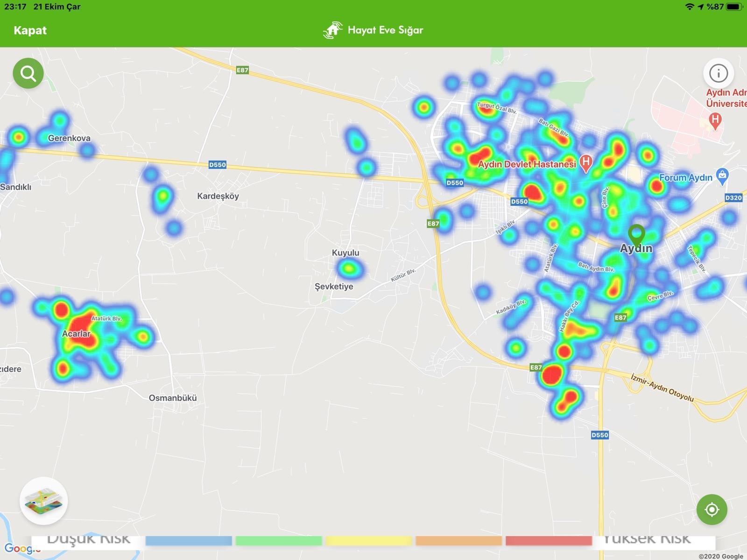Image resolution: width=747 pixels, height=560 pixels.
Task: Tap the battery indicator in status bar
Action: 733,7
